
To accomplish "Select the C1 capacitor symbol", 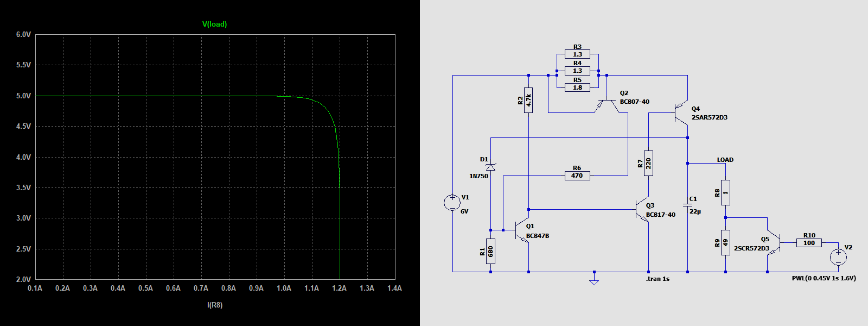I will [687, 206].
